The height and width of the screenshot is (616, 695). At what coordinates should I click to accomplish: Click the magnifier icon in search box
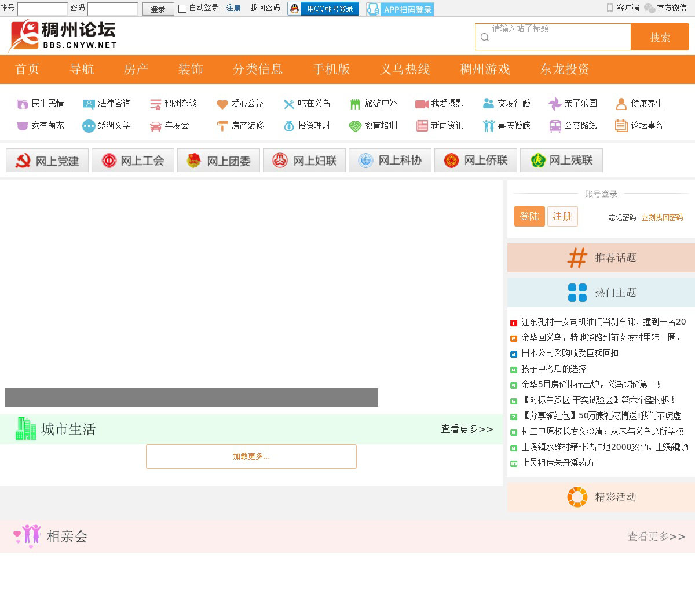point(485,37)
